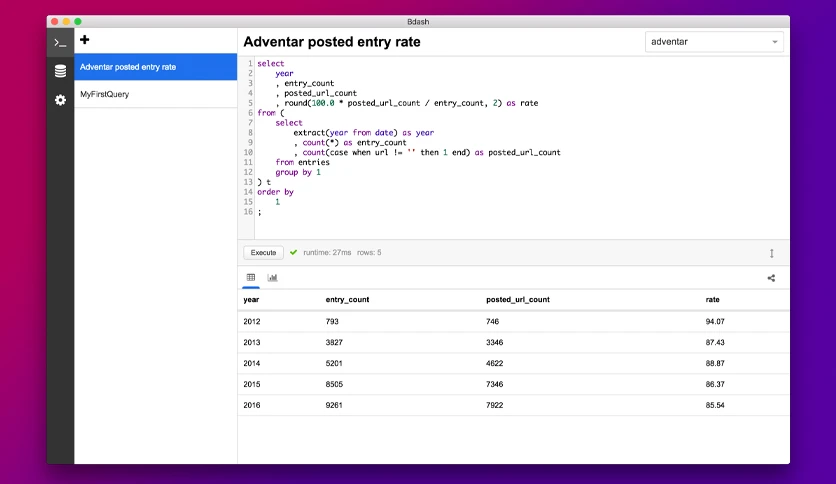Screen dimensions: 836x484
Task: Click the 'runtime: 27ms' status text
Action: pos(327,253)
